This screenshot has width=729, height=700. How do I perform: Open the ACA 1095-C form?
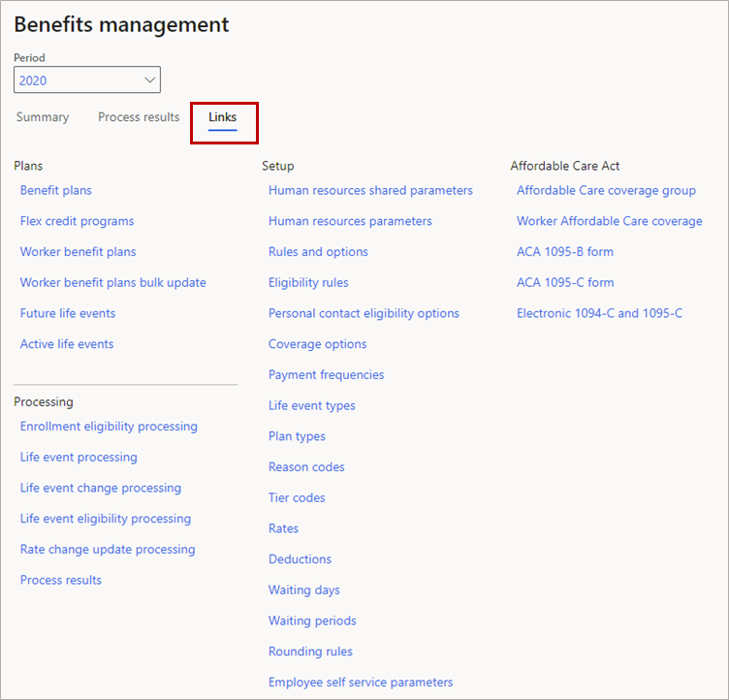tap(565, 283)
